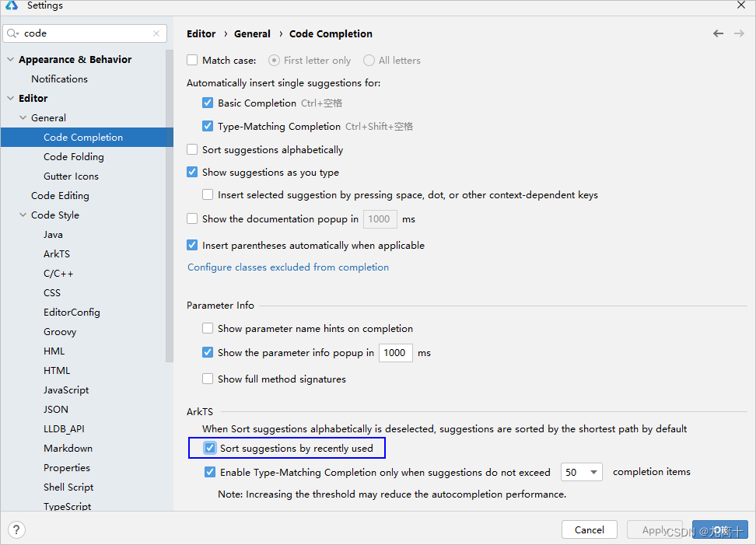Open ArkTS code style settings
Image resolution: width=756 pixels, height=545 pixels.
point(57,254)
